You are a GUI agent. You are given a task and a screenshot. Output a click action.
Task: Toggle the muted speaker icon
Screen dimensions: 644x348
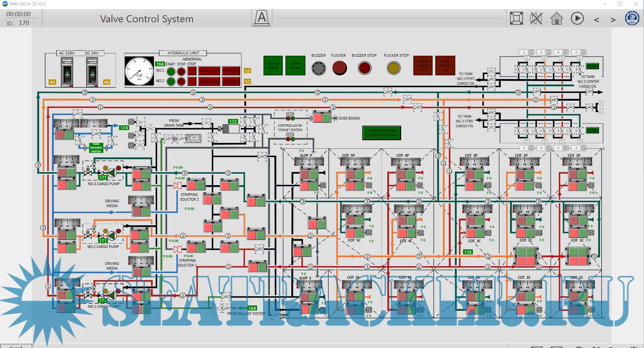pos(536,18)
